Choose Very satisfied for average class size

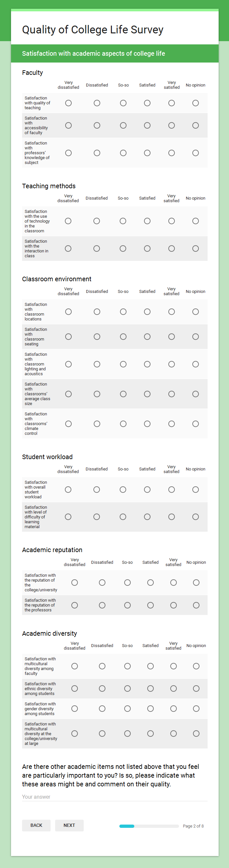click(x=171, y=394)
